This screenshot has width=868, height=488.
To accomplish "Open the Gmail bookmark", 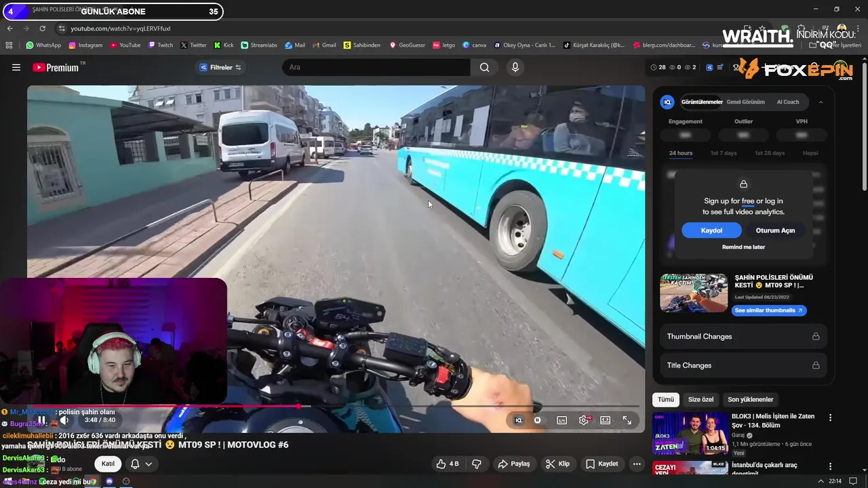I will (324, 45).
